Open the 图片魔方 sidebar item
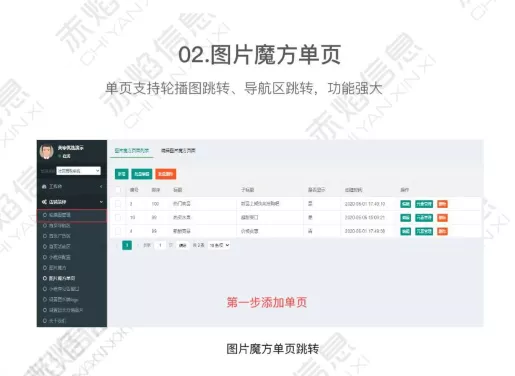Image resolution: width=515 pixels, height=376 pixels. point(55,268)
